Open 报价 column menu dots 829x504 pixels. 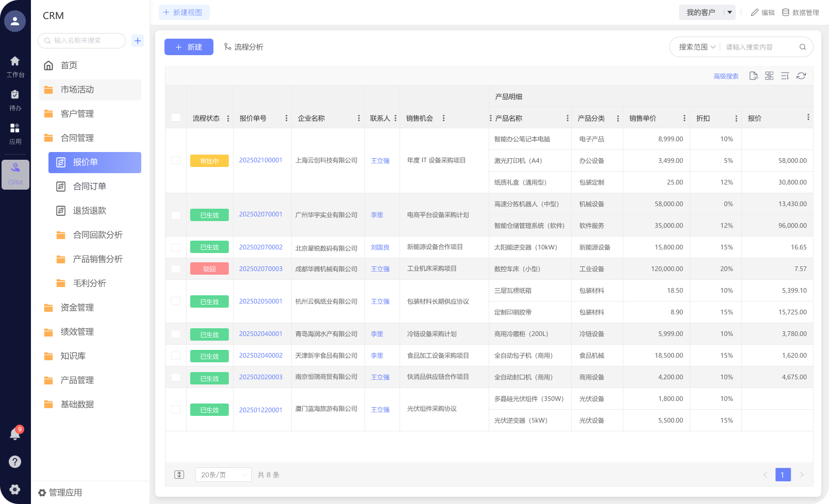tap(808, 117)
